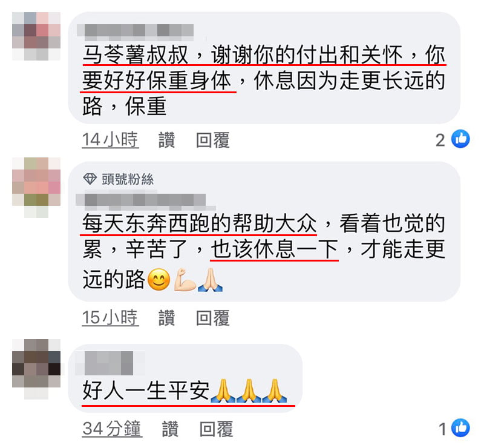Click the third commenter's blurred name
This screenshot has height=448, width=484.
(x=109, y=363)
